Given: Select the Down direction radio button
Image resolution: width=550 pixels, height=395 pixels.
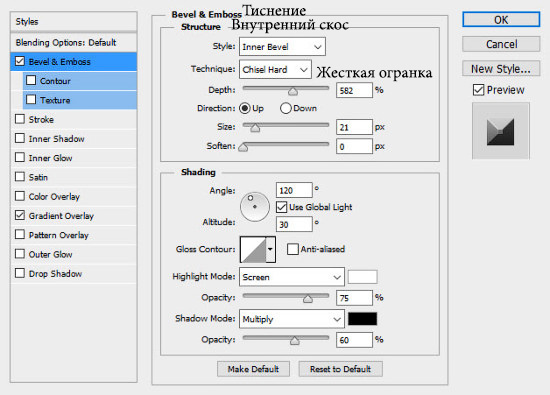Looking at the screenshot, I should (x=286, y=108).
